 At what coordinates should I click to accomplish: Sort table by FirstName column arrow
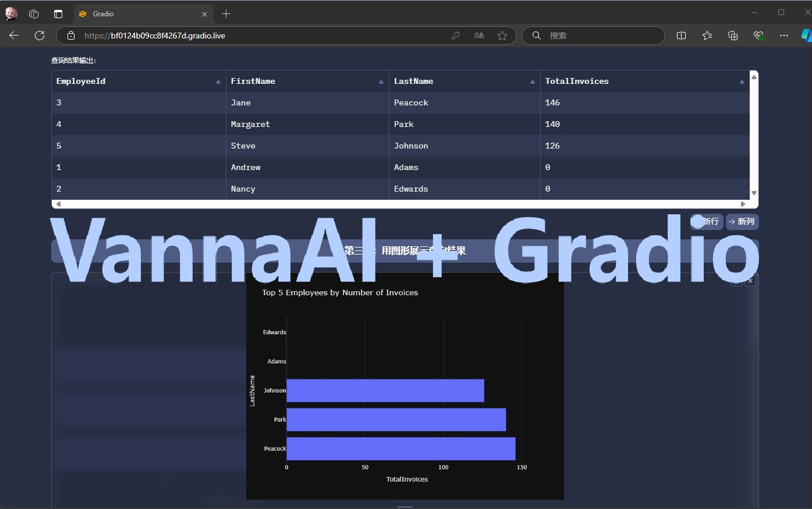pos(381,82)
